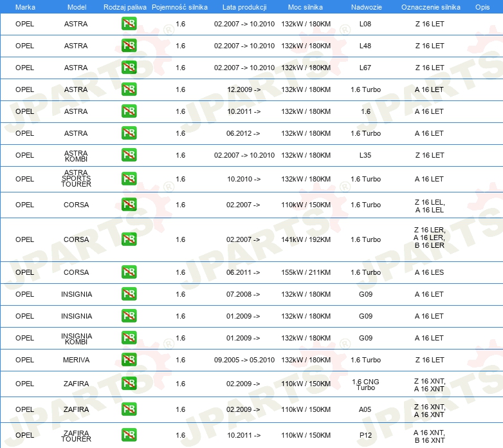503x448 pixels.
Task: Select the L08 body cell
Action: (365, 24)
